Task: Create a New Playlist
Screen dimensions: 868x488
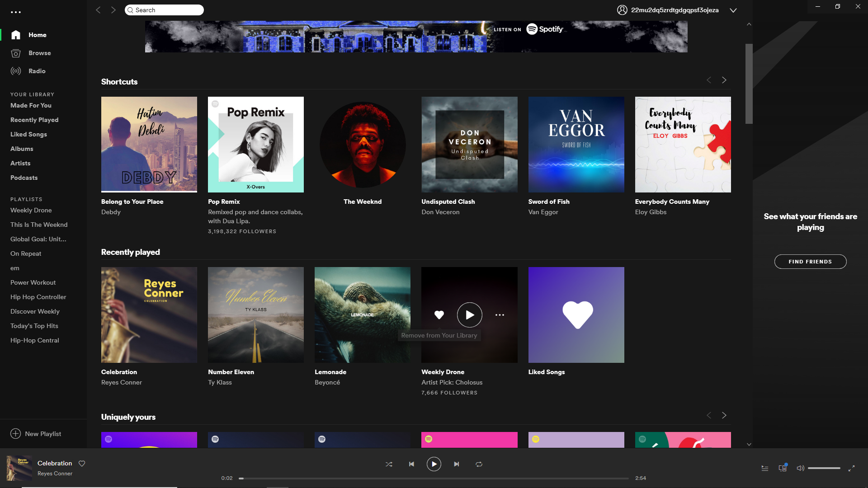Action: (36, 434)
